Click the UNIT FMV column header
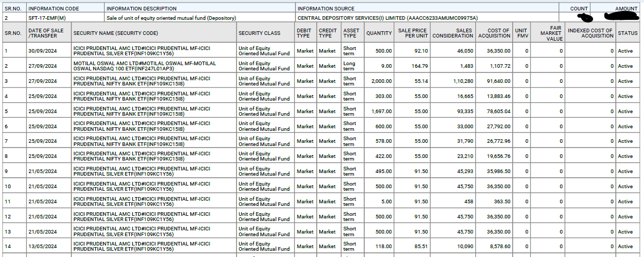Screen dimensions: 644x257 [x=521, y=33]
